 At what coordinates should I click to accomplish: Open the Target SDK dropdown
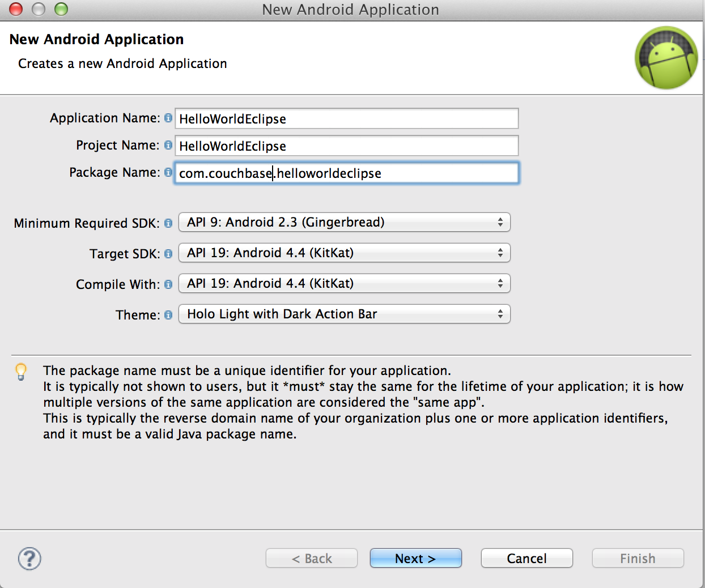point(344,253)
